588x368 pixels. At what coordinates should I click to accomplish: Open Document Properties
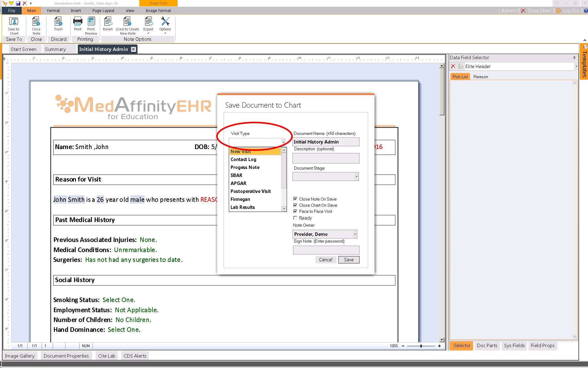(66, 356)
